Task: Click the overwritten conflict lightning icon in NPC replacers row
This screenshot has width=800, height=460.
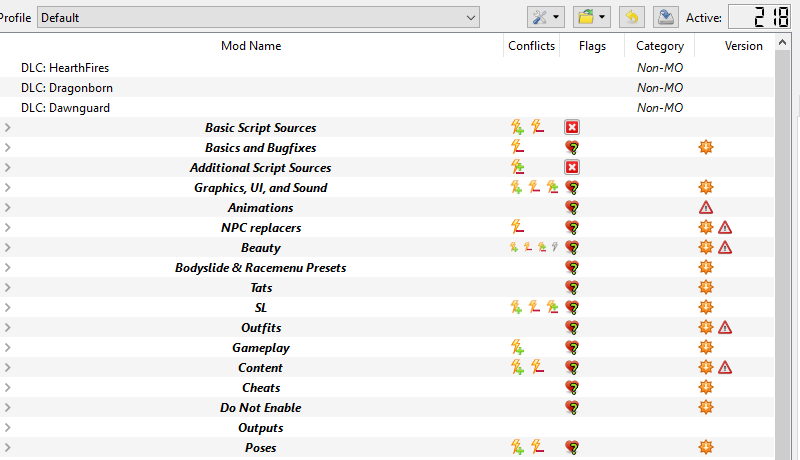Action: pyautogui.click(x=517, y=227)
